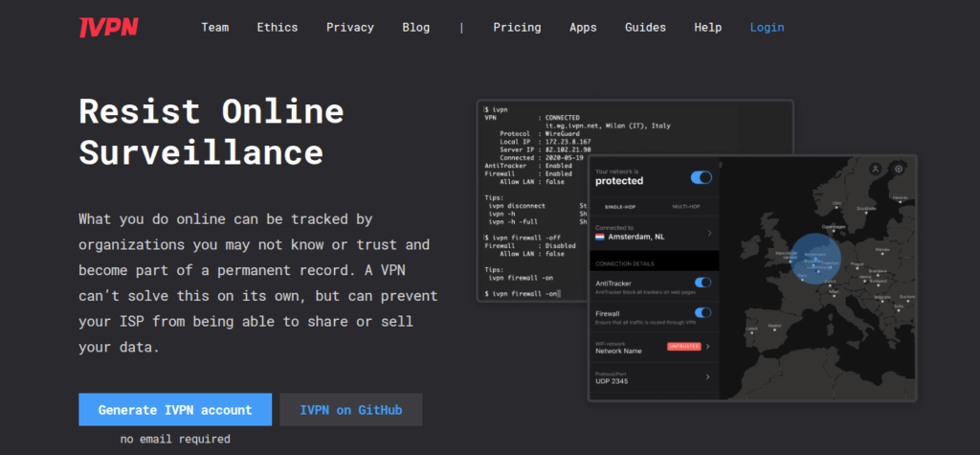980x455 pixels.
Task: Click the 'Network Name' WiFi row text
Action: click(619, 352)
